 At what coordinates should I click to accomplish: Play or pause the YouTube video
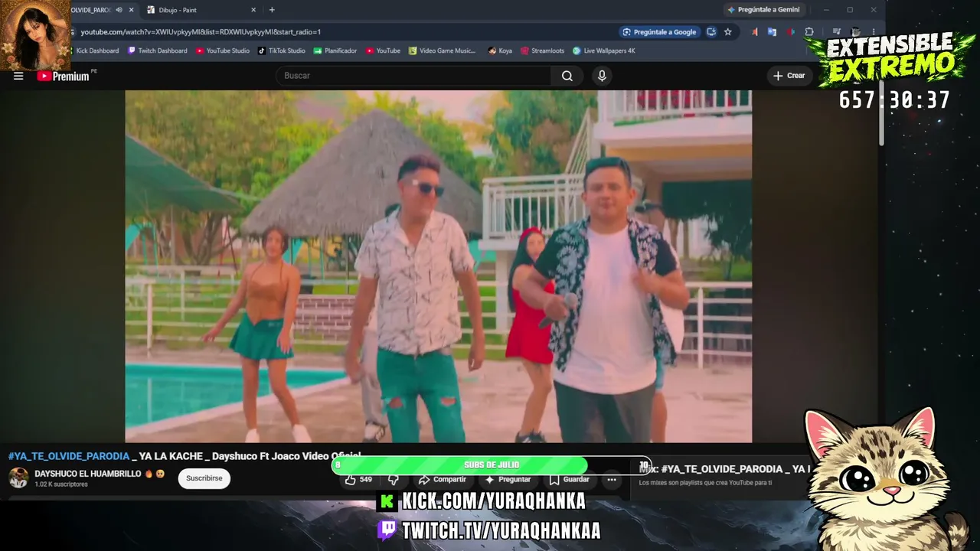[x=438, y=266]
